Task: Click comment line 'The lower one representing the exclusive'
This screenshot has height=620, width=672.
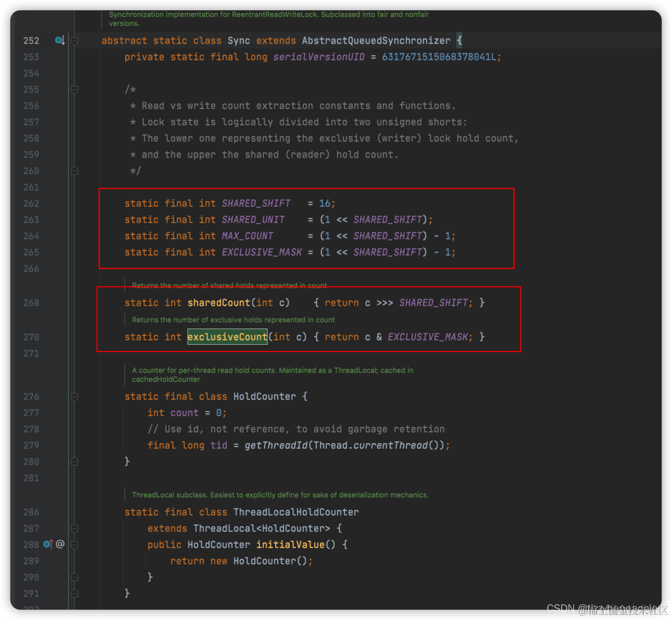Action: click(324, 139)
